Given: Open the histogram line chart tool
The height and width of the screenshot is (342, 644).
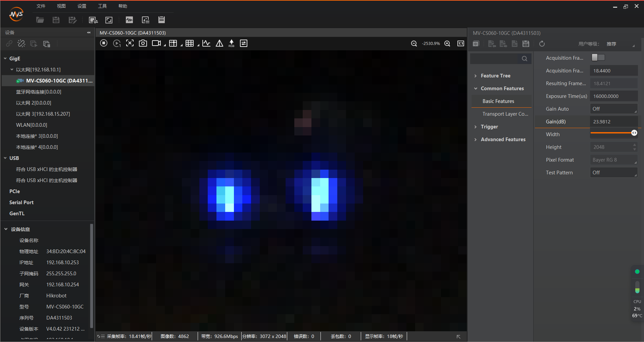Looking at the screenshot, I should (206, 43).
